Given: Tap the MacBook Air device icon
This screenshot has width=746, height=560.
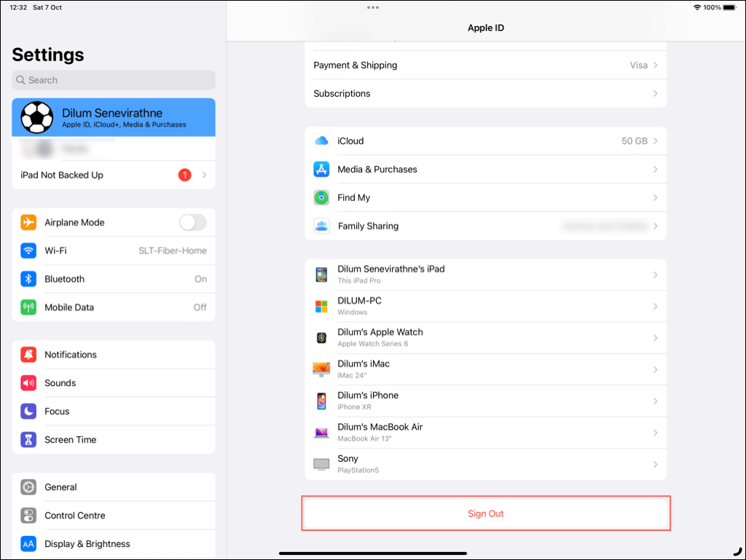Looking at the screenshot, I should 321,433.
